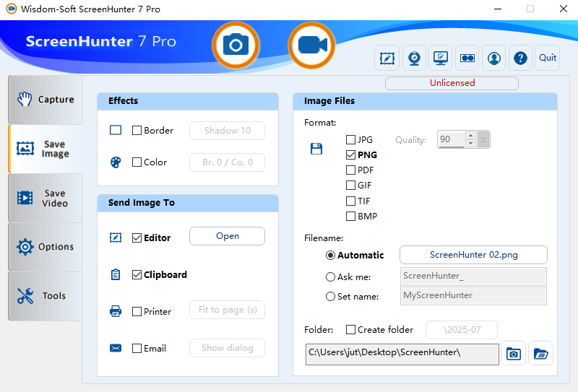578x392 pixels.
Task: Click the clipboard icon
Action: [x=116, y=274]
